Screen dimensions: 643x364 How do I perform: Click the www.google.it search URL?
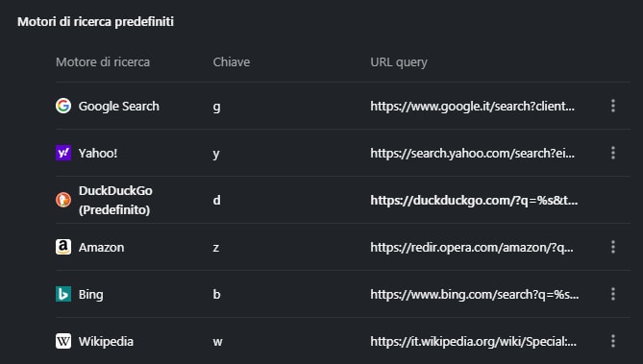(473, 107)
